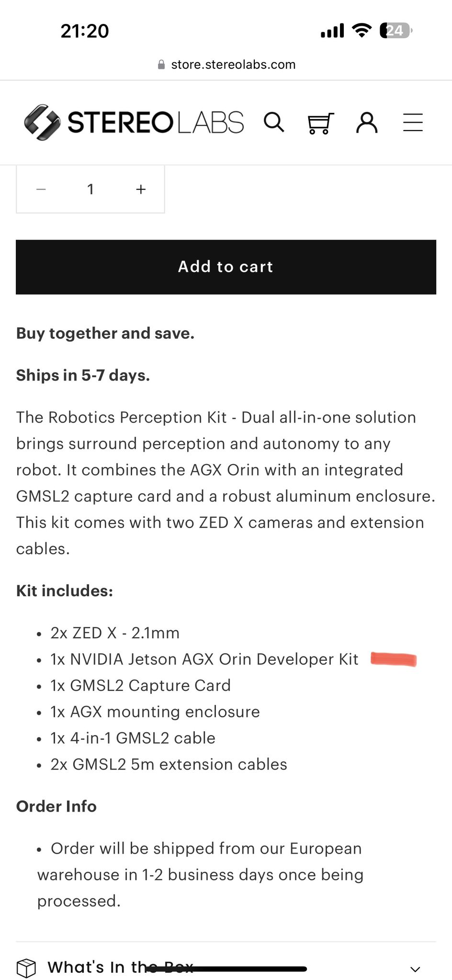The image size is (452, 980).
Task: Tap the home indicator bar at bottom
Action: [x=226, y=969]
